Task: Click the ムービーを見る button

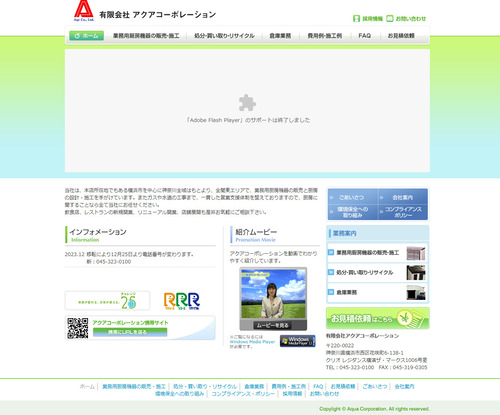Action: click(273, 325)
